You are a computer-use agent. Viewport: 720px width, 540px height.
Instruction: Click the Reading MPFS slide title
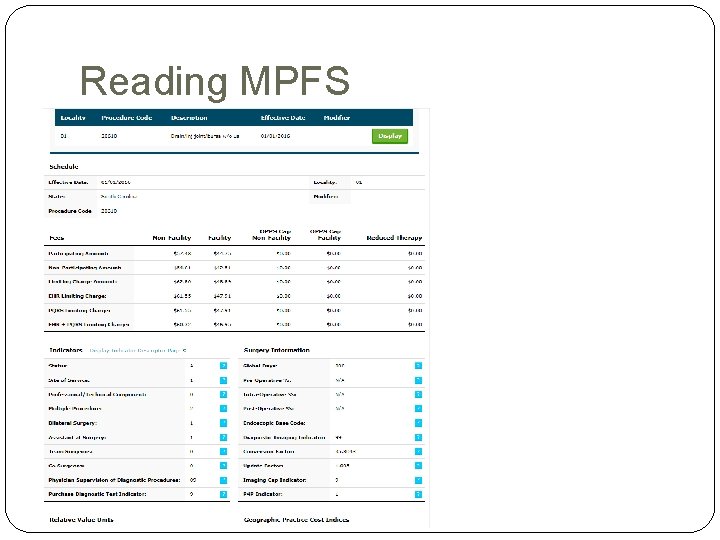coord(215,81)
